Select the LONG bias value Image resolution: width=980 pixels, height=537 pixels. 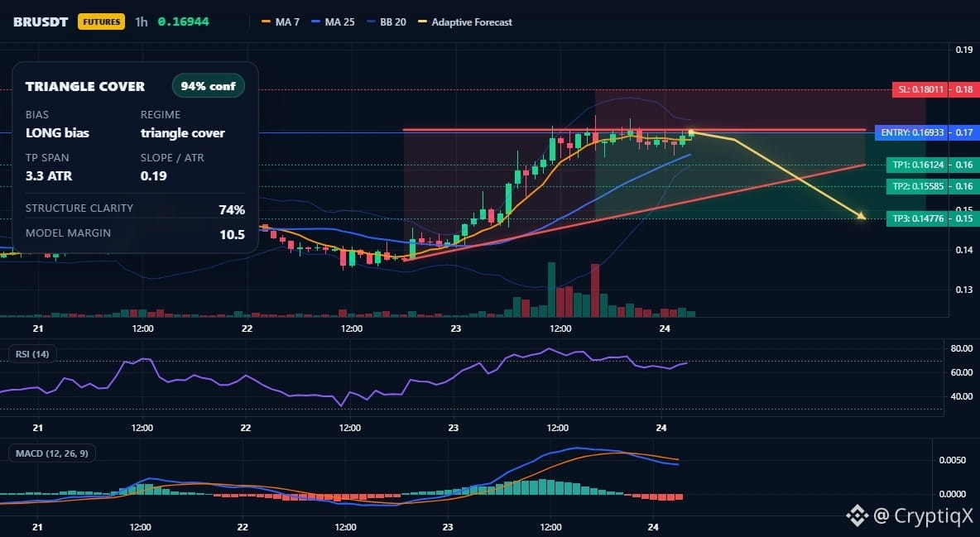click(57, 132)
